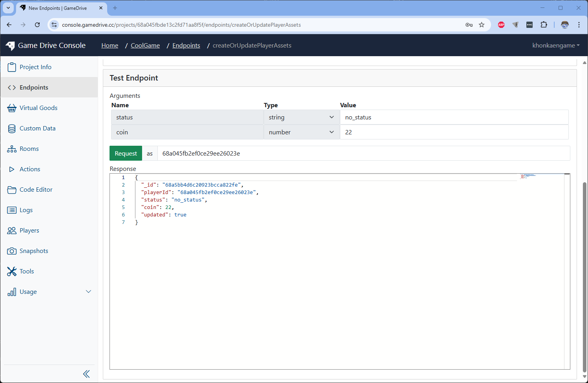Open the CoolGame breadcrumb link
Image resolution: width=588 pixels, height=383 pixels.
(x=145, y=45)
